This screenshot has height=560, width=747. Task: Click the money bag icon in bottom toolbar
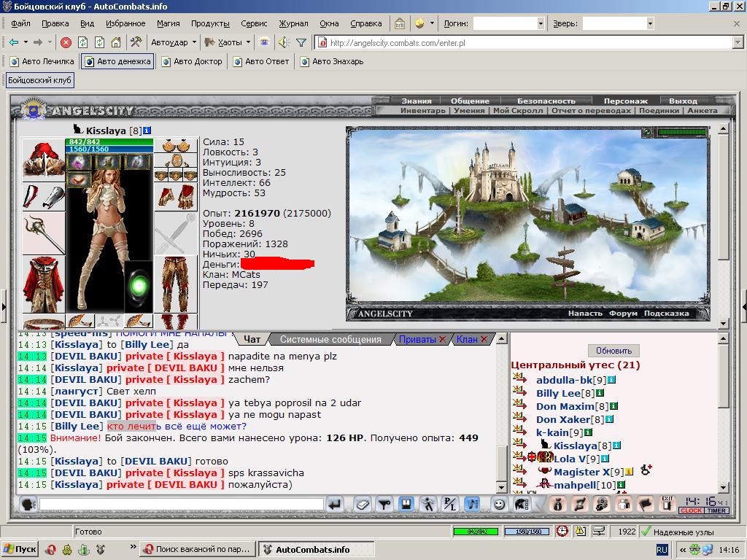[x=558, y=504]
